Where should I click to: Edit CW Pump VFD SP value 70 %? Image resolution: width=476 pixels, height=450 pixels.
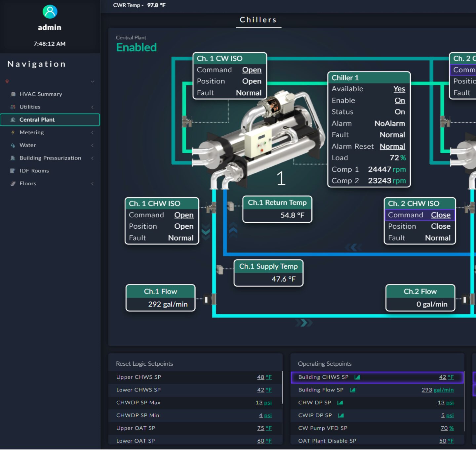click(x=447, y=428)
